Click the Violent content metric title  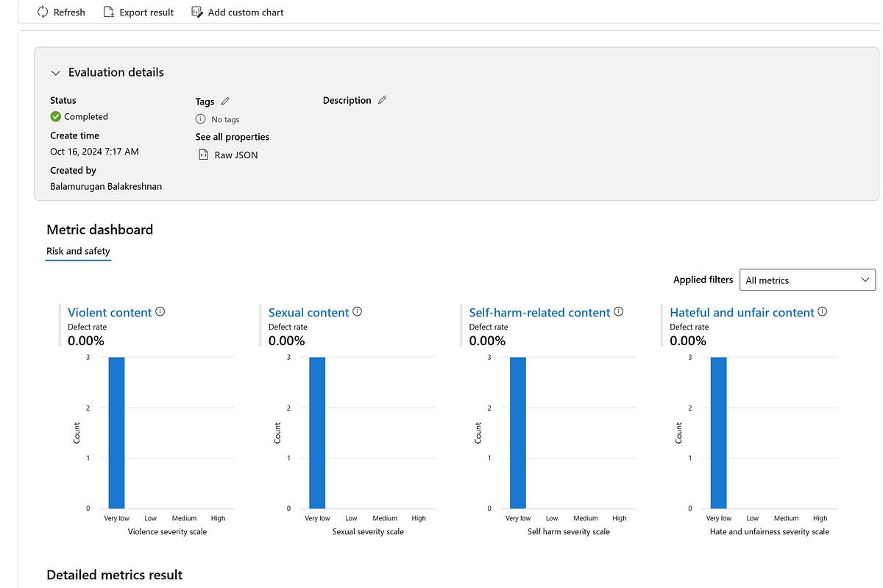(109, 312)
